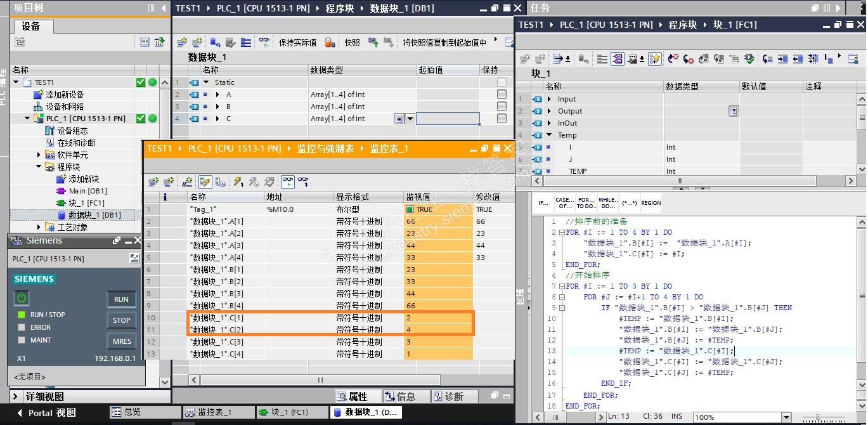Toggle retain checkbox for variable B
This screenshot has height=425, width=868.
pos(502,107)
